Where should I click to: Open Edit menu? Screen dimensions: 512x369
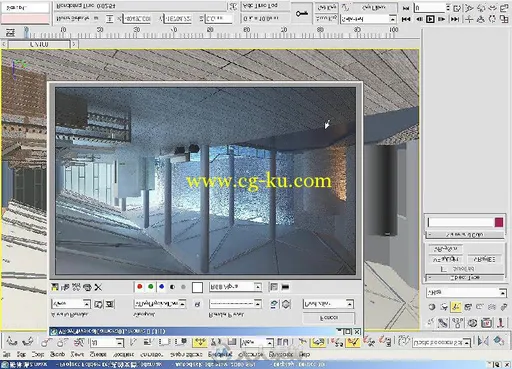coord(21,354)
